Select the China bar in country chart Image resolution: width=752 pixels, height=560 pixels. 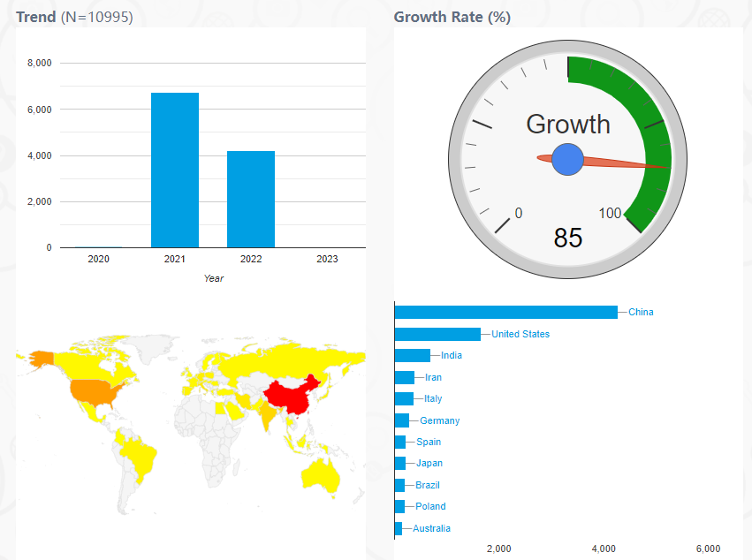click(506, 312)
